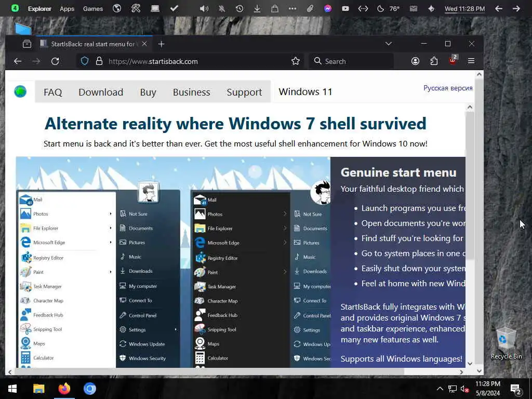This screenshot has height=399, width=532.
Task: Click the YouTube-style video icon in top bar
Action: click(345, 8)
